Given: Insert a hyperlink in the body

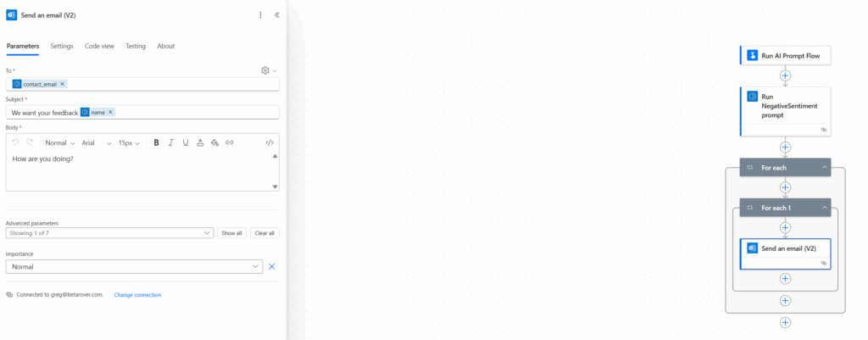Looking at the screenshot, I should coord(229,142).
